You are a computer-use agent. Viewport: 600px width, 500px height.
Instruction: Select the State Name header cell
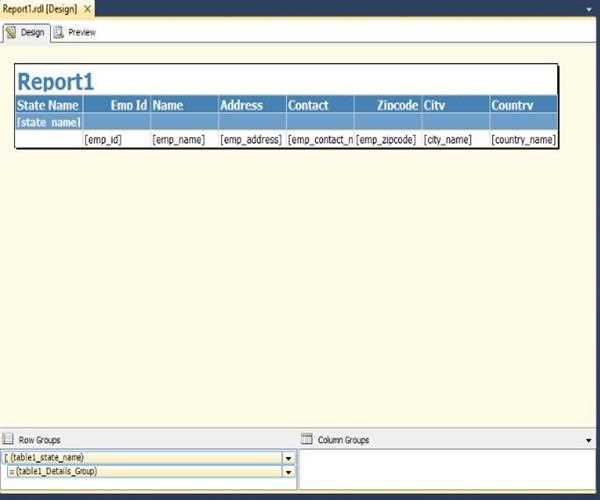coord(48,104)
